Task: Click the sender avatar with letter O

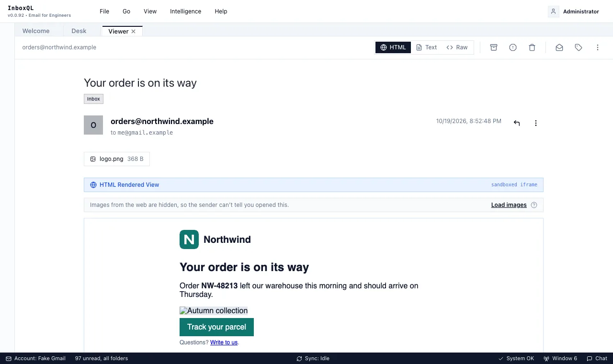Action: click(x=93, y=125)
